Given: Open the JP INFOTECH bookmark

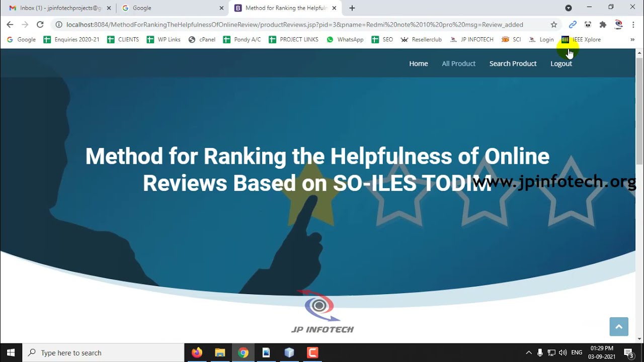Looking at the screenshot, I should [472, 40].
